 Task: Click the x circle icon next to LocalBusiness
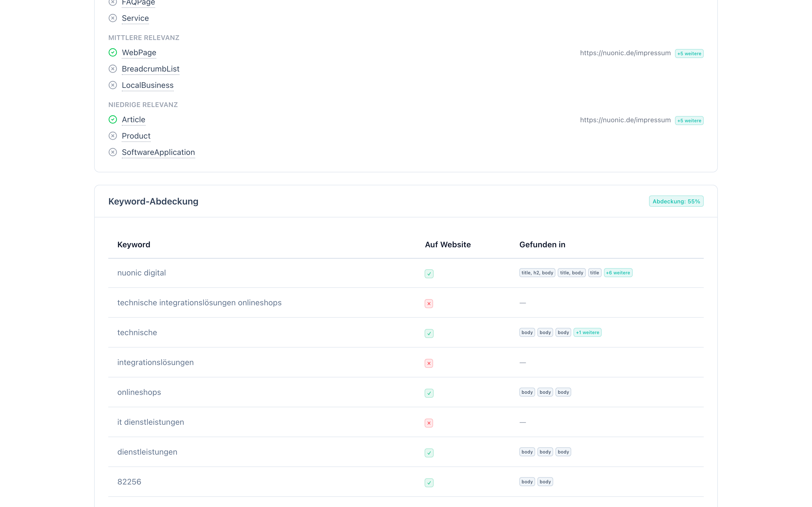click(113, 85)
